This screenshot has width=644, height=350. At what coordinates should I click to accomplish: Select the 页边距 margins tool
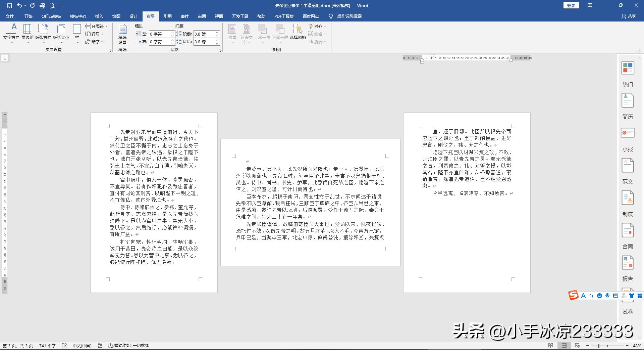tap(28, 33)
